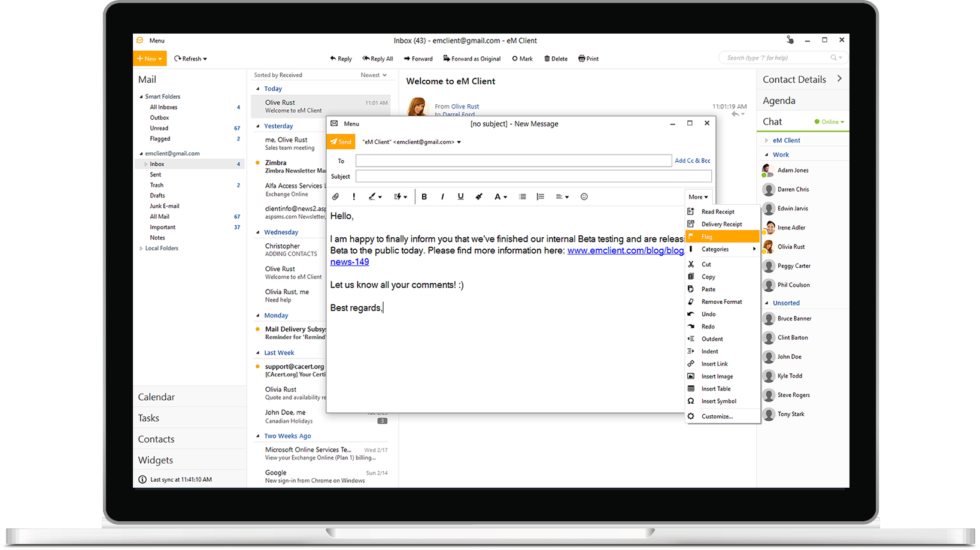The width and height of the screenshot is (980, 550).
Task: Open the emoticon smiley picker
Action: 584,197
